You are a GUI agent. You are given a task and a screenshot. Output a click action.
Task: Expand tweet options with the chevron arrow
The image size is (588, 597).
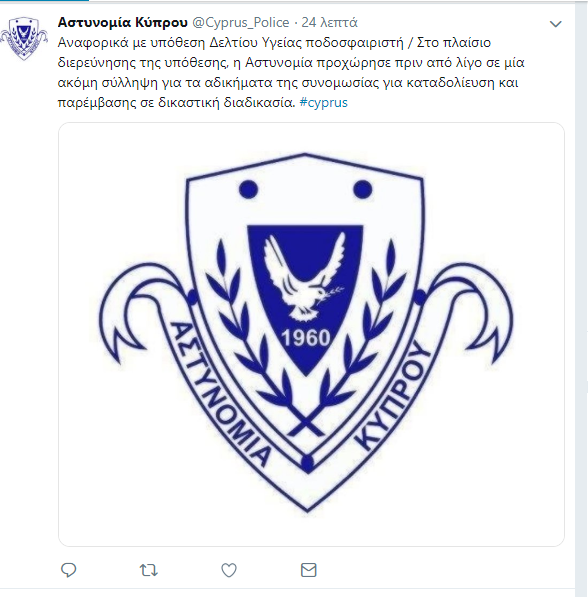[x=556, y=24]
